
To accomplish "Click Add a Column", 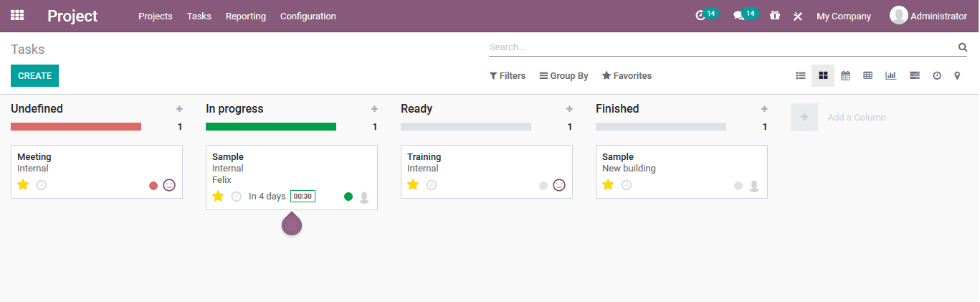I will [856, 117].
